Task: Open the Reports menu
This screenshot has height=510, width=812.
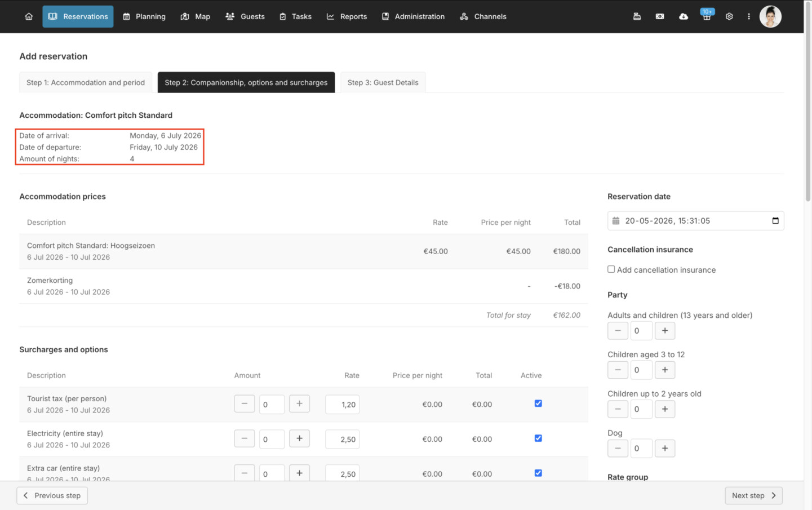Action: (347, 16)
